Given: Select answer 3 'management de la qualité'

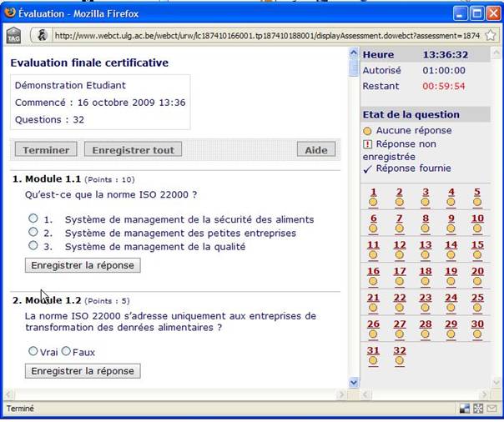Looking at the screenshot, I should click(x=33, y=245).
